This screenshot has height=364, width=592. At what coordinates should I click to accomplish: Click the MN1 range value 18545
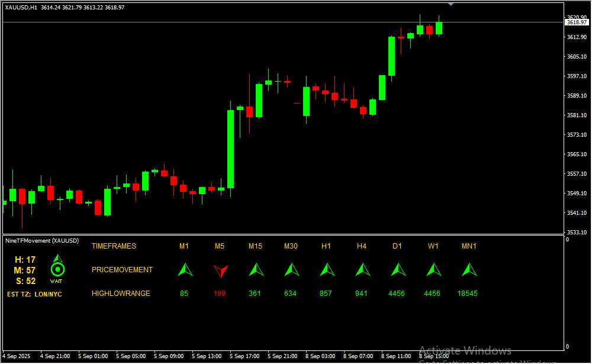(x=467, y=294)
